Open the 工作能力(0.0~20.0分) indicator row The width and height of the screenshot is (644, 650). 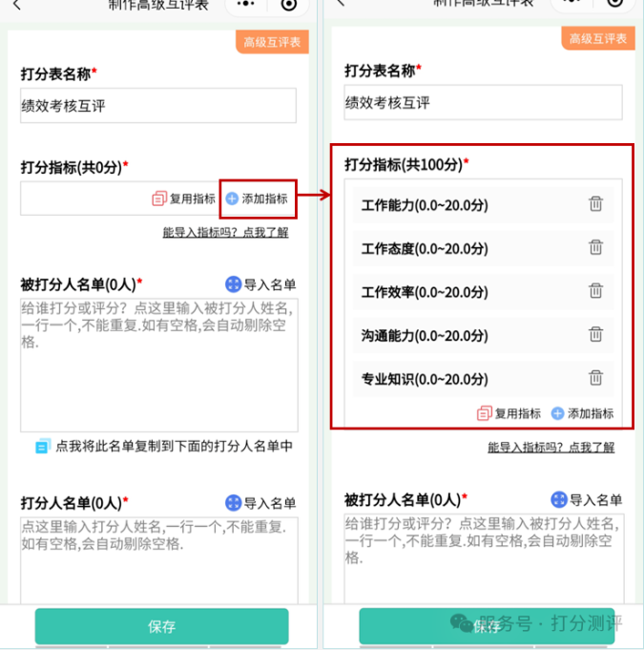483,205
